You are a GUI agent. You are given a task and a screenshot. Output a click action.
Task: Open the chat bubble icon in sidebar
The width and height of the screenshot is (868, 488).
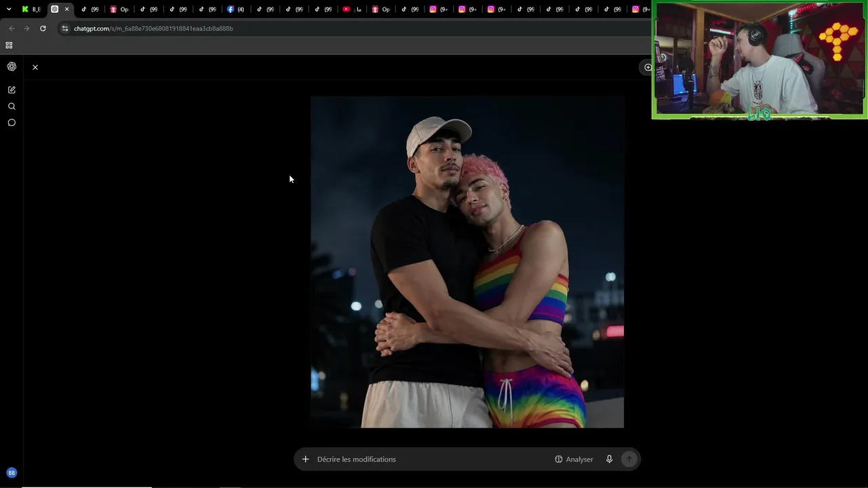pos(12,123)
